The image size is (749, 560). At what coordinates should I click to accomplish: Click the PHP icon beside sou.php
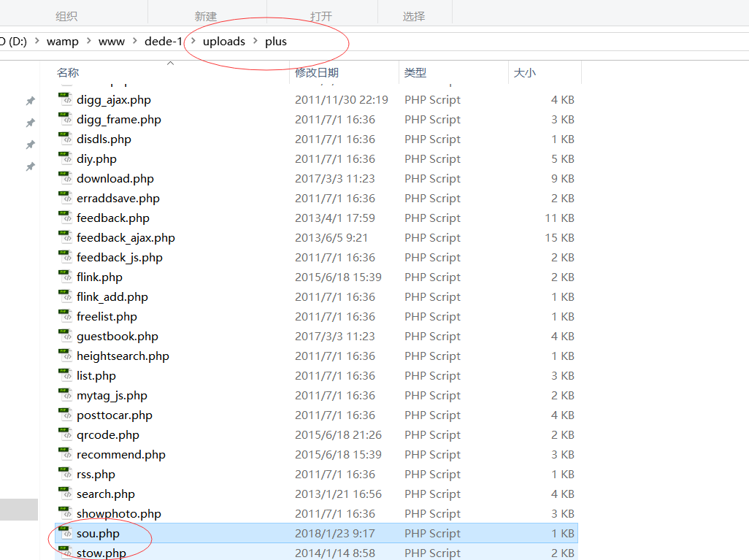pyautogui.click(x=64, y=533)
